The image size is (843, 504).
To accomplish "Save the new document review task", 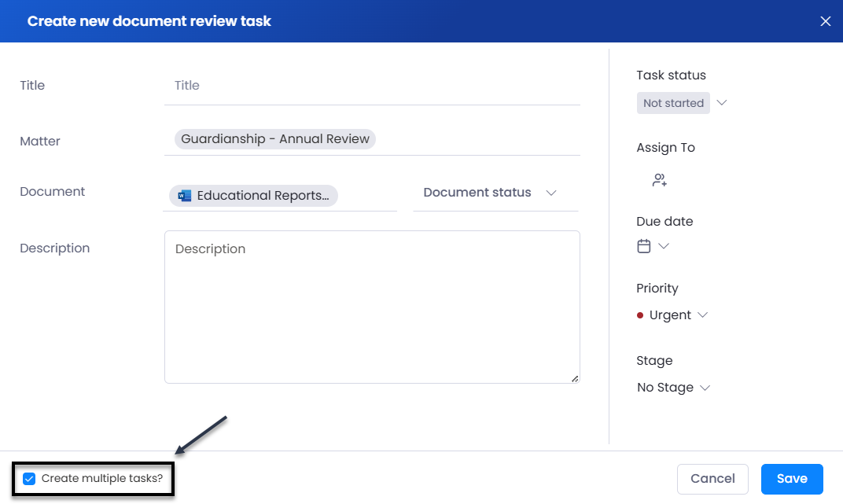I will click(x=792, y=479).
